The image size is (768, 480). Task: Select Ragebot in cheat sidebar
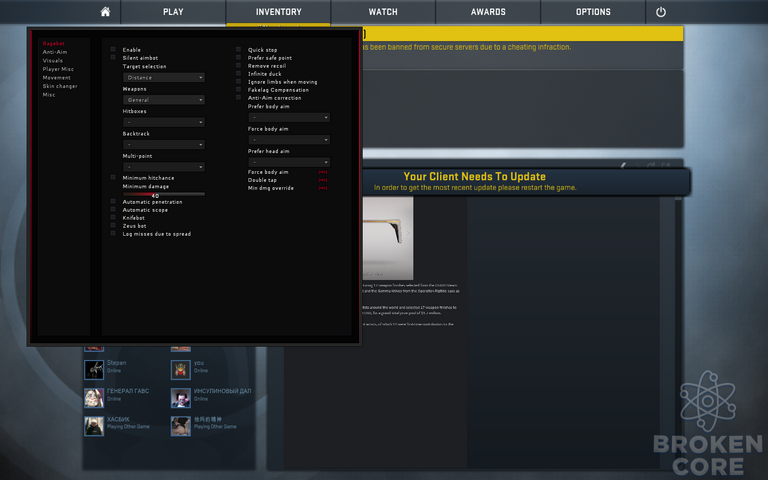click(53, 44)
